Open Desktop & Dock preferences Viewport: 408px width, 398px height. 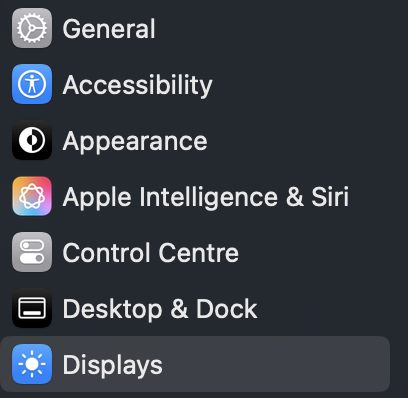pos(160,309)
